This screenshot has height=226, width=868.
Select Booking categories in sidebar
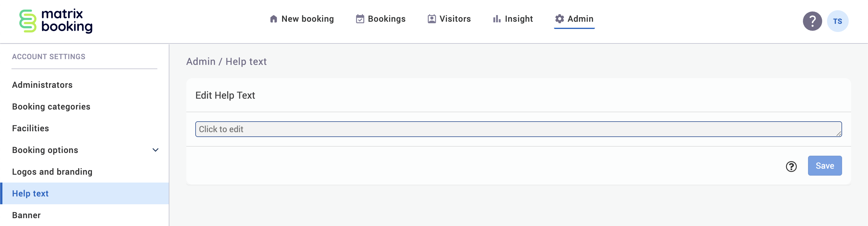click(x=51, y=107)
